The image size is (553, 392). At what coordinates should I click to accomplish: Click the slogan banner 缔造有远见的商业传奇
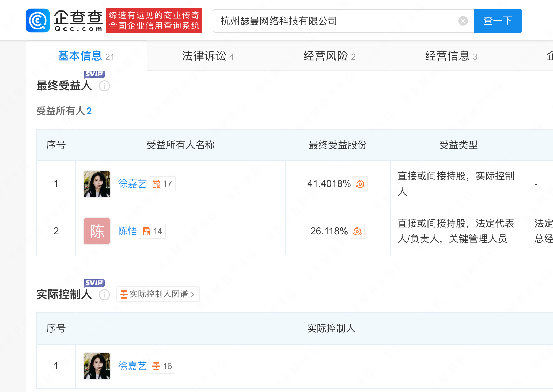coord(154,21)
